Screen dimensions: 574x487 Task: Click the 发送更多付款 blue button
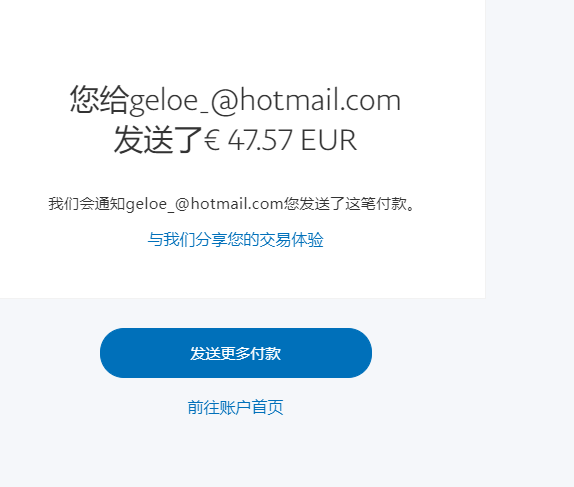(x=236, y=353)
